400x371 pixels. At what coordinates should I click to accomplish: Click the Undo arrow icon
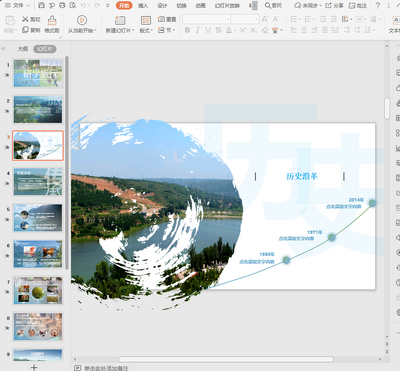coord(84,5)
